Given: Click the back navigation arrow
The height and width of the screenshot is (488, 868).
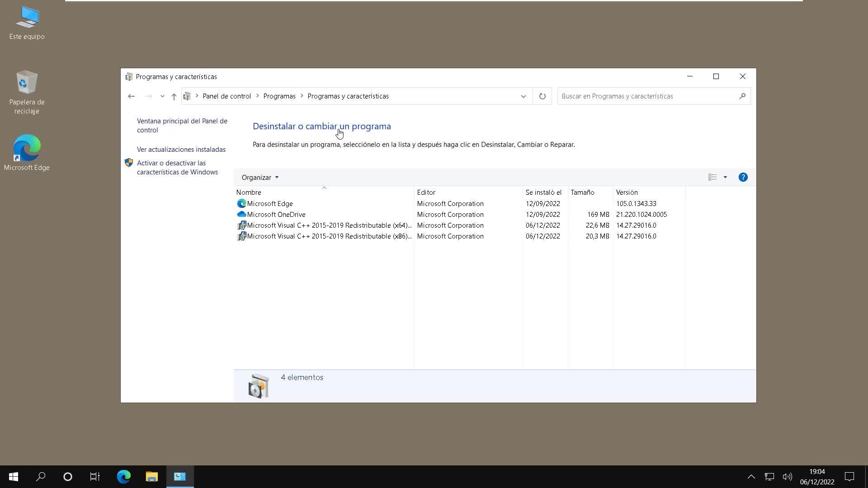Looking at the screenshot, I should 131,96.
